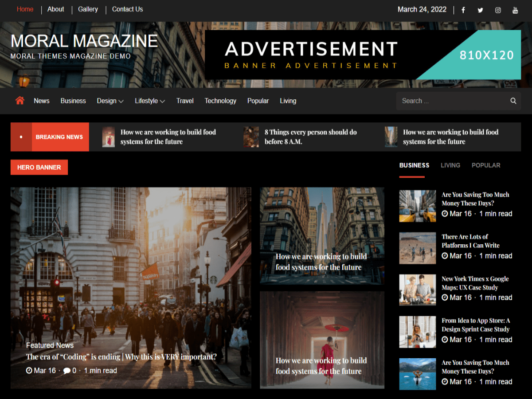Select the BUSINESS tab

click(x=414, y=165)
